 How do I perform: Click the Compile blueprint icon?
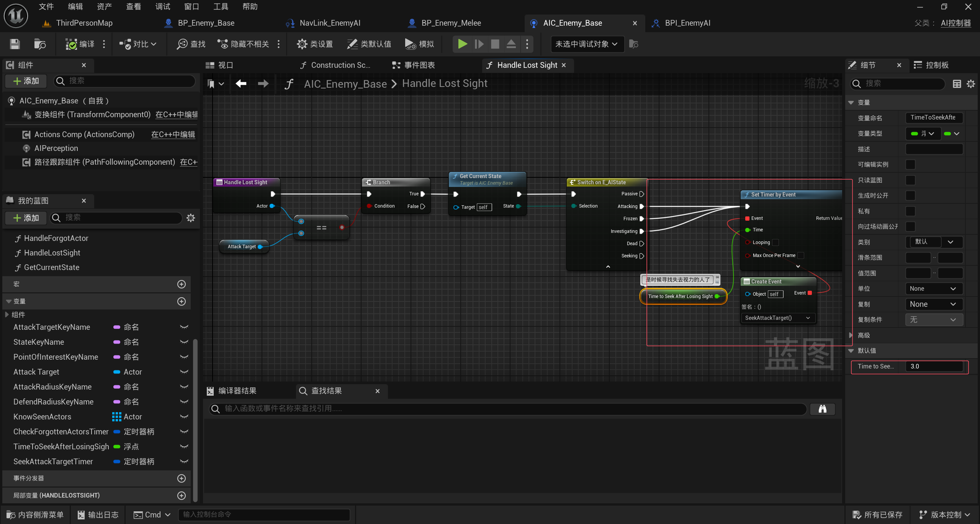(x=71, y=44)
